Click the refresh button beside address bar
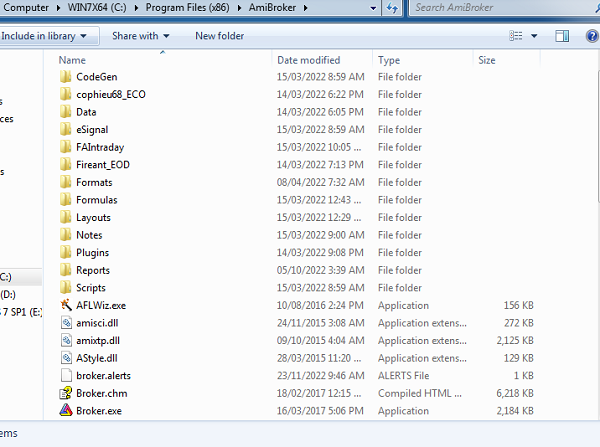600x447 pixels. pyautogui.click(x=392, y=8)
